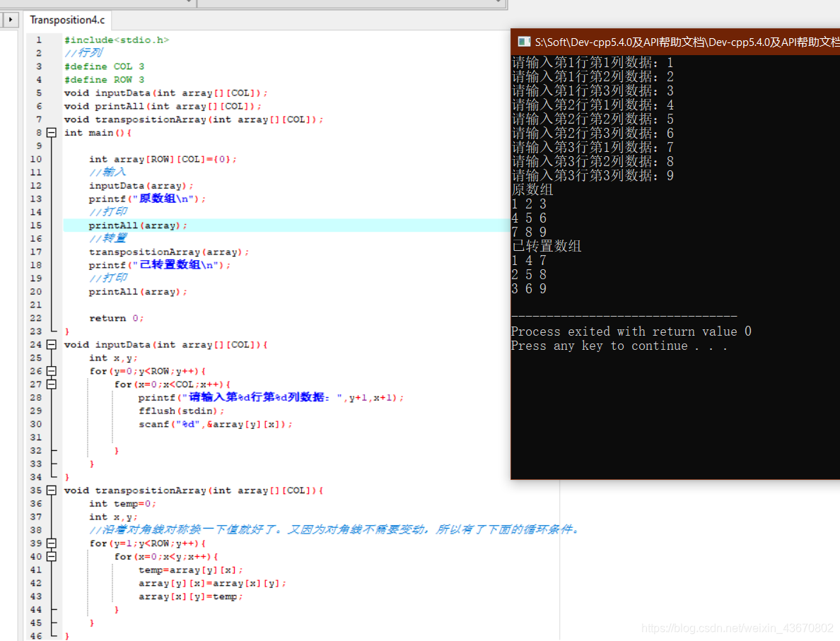This screenshot has height=641, width=840.
Task: Click the '#define COL 3' line
Action: coord(104,66)
